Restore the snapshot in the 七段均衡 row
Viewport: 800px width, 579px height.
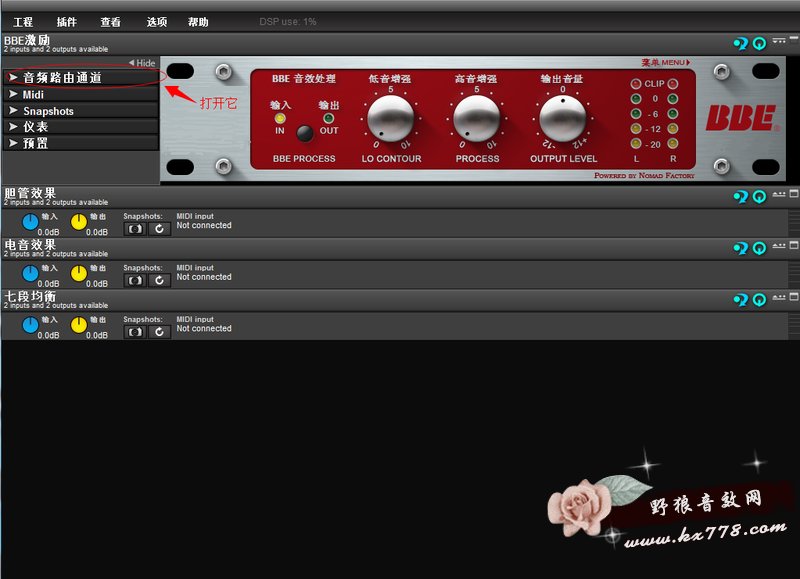coord(159,332)
